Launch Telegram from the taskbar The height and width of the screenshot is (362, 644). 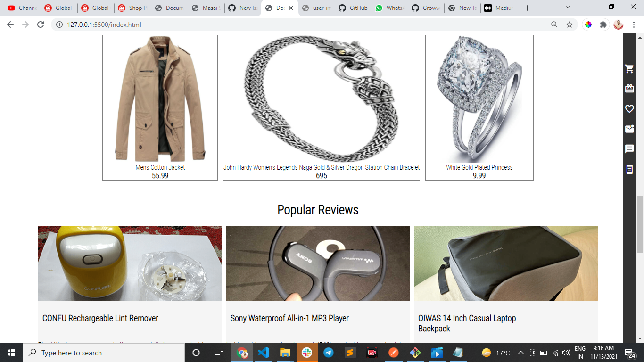pyautogui.click(x=329, y=353)
